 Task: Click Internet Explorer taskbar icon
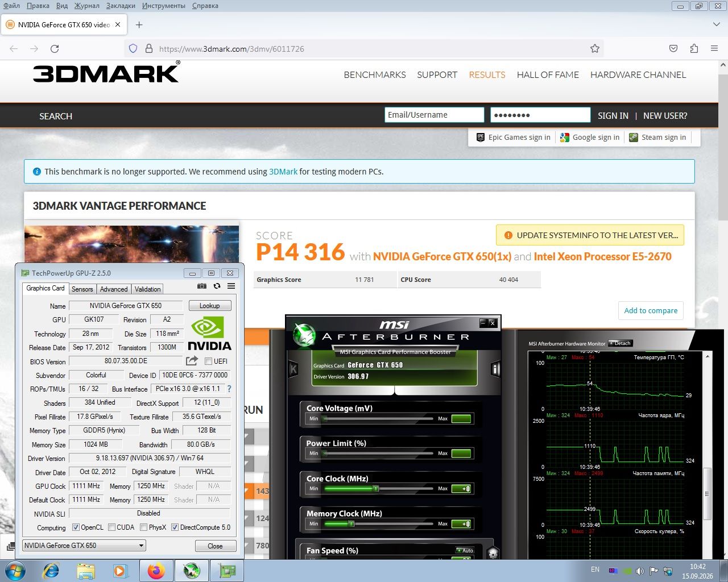click(51, 571)
